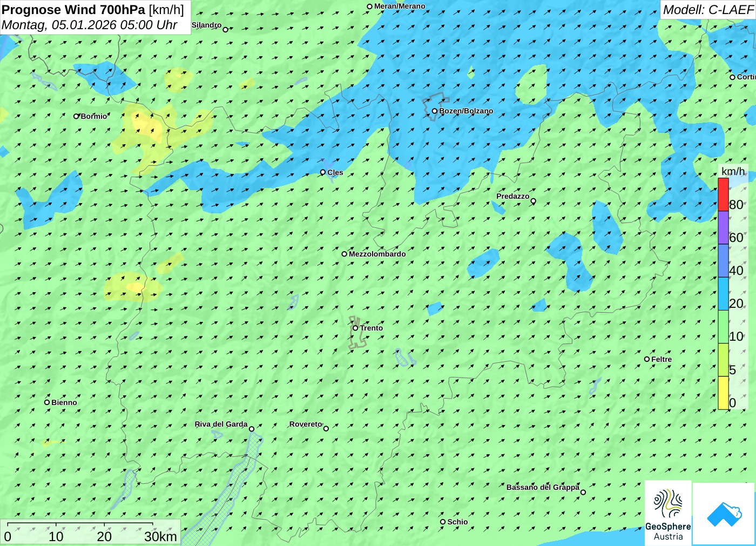Click the 'Trento' map label
756x546 pixels.
tap(372, 328)
